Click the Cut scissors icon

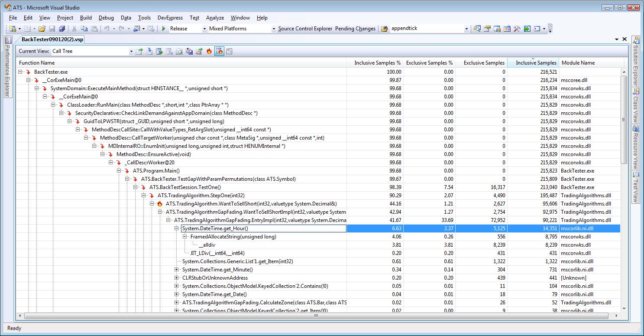[74, 29]
